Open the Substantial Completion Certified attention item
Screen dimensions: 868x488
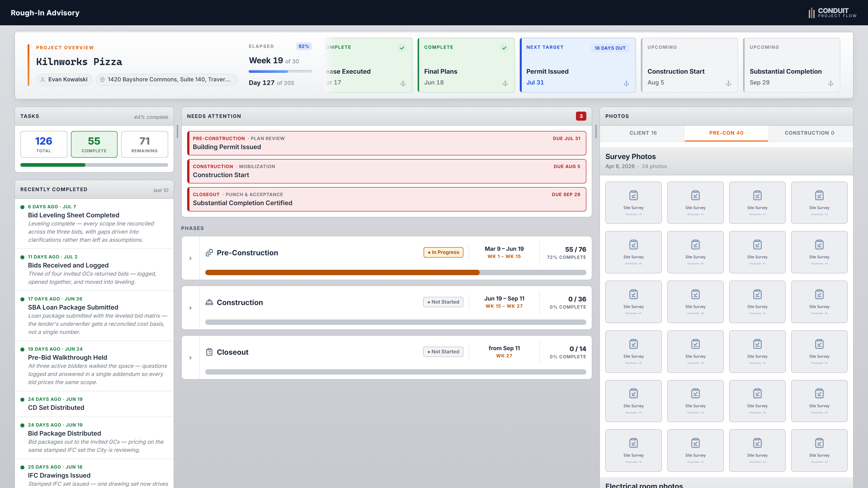387,199
